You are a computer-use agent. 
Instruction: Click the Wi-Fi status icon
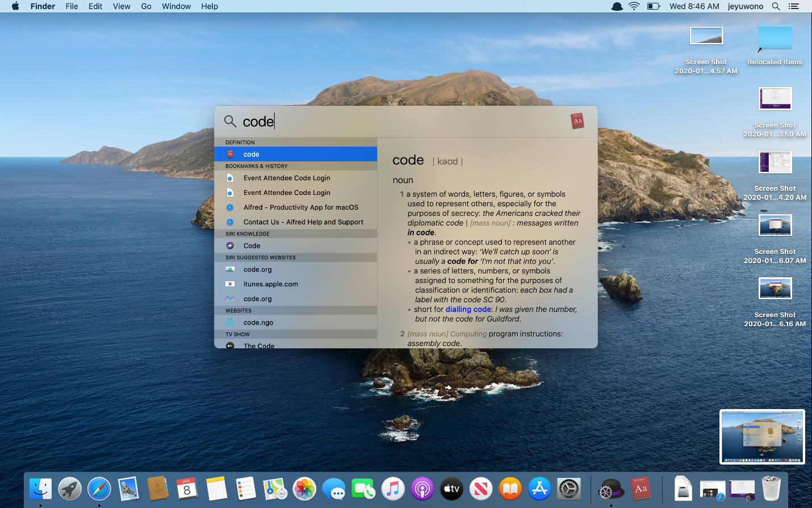coord(634,6)
